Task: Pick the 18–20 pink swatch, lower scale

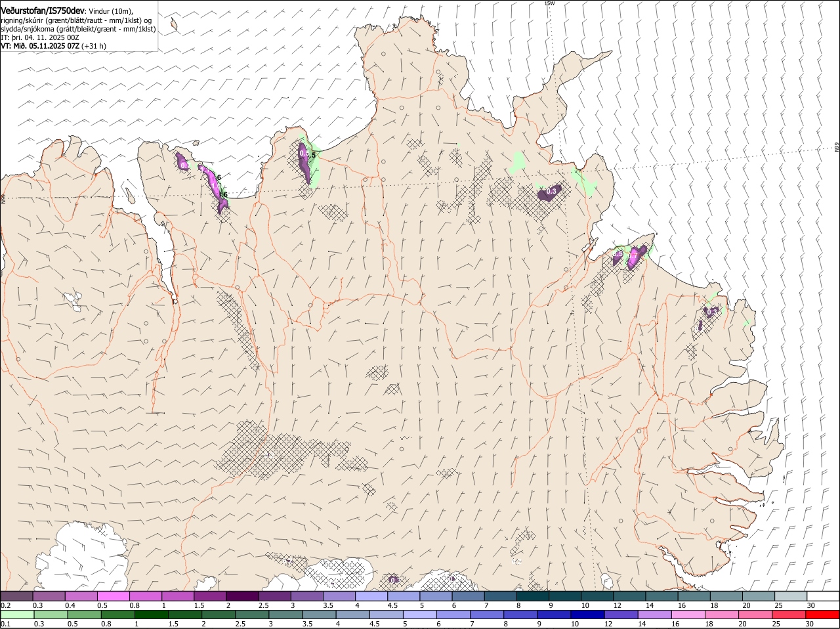Action: coord(722,615)
